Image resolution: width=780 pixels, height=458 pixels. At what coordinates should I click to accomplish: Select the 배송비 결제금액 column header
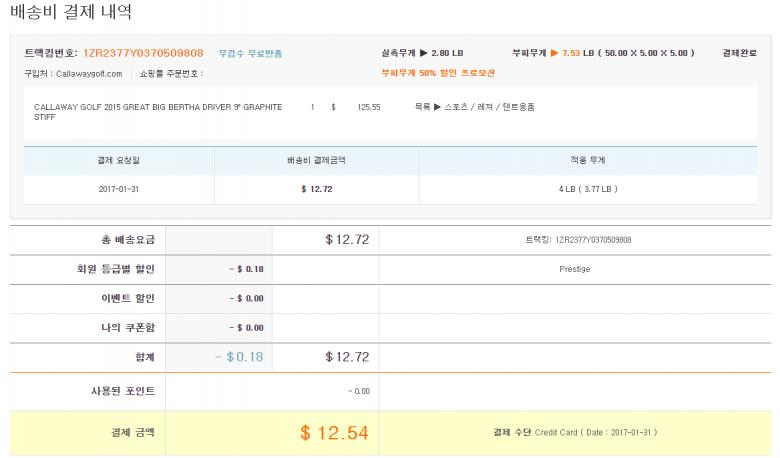[316, 160]
